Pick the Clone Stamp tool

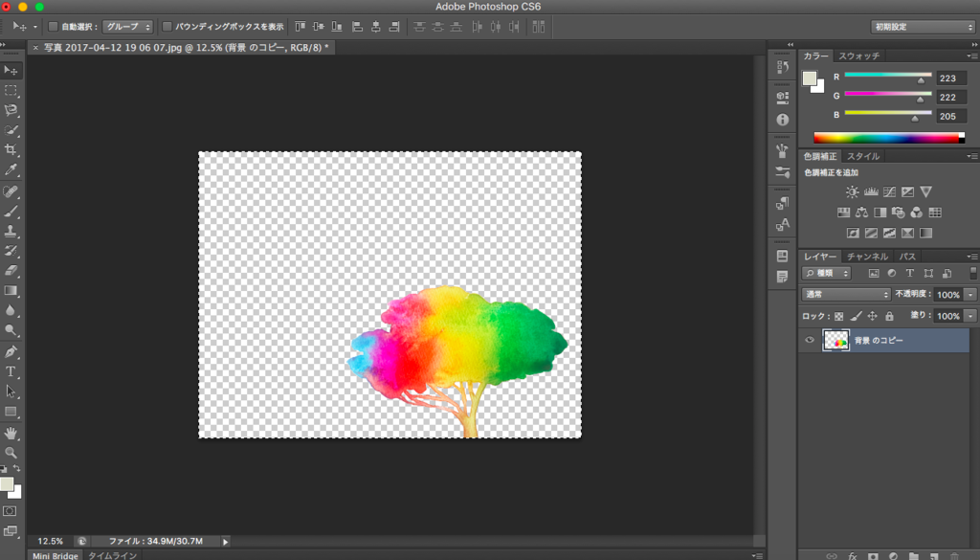click(11, 232)
